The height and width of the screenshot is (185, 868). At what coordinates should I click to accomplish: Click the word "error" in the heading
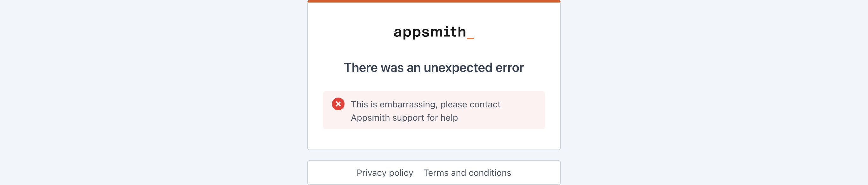510,68
